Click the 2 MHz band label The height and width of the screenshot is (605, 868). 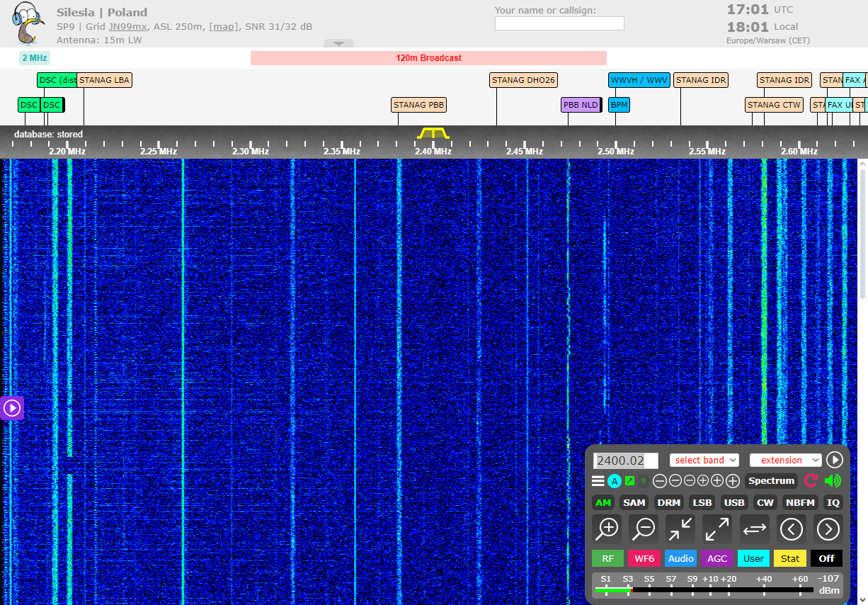click(35, 58)
